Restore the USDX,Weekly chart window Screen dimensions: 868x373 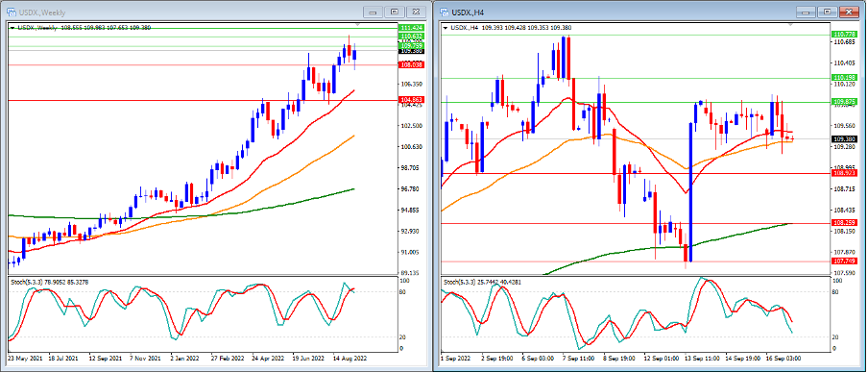tap(395, 12)
